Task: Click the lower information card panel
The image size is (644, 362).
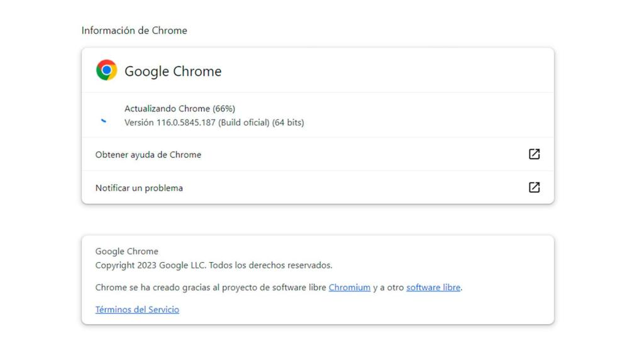Action: 317,280
